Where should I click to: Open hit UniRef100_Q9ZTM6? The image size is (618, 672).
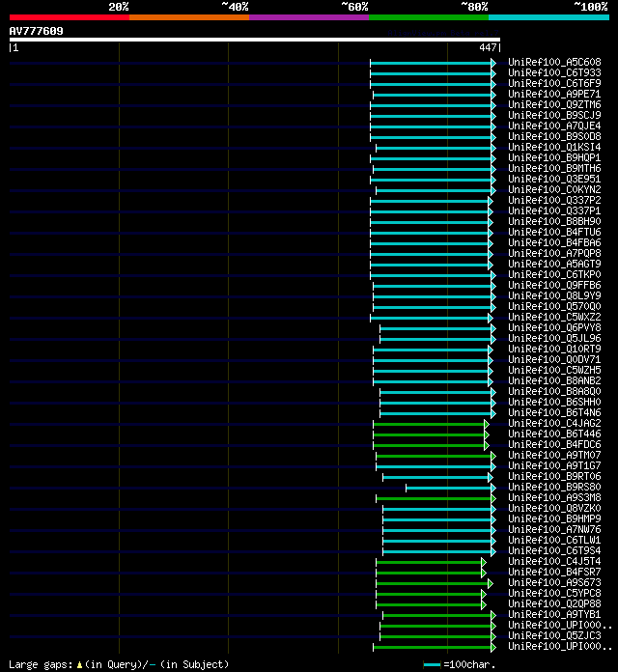(x=554, y=104)
